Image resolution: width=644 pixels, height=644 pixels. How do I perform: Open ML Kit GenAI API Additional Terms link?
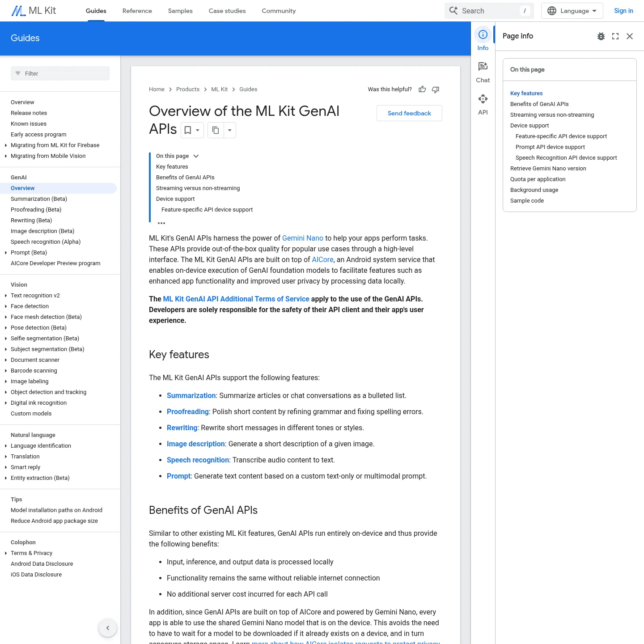[x=236, y=299]
